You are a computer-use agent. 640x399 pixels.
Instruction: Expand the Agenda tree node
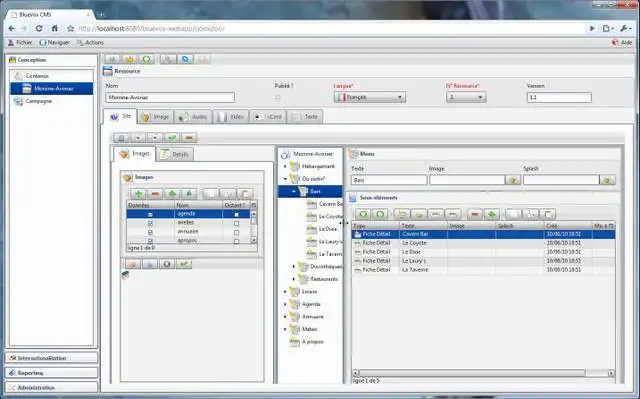click(x=285, y=304)
